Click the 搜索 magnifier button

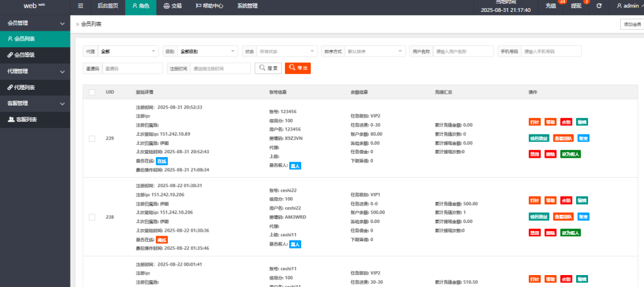pyautogui.click(x=268, y=68)
